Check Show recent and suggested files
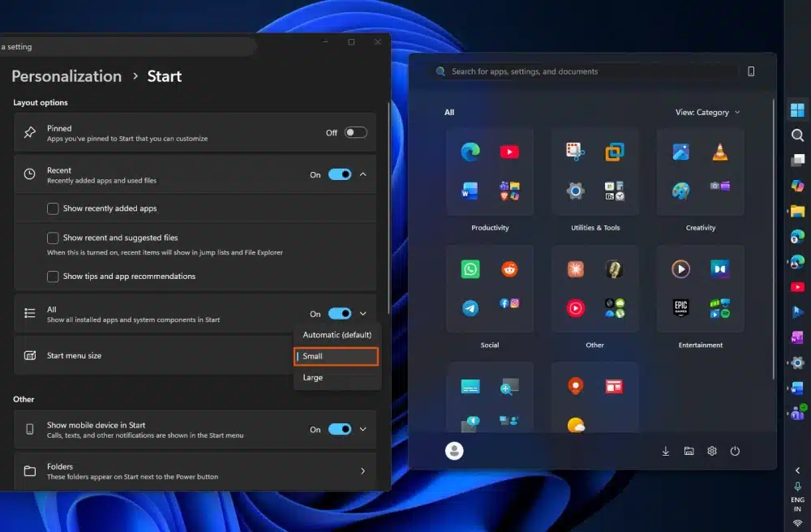 click(53, 238)
